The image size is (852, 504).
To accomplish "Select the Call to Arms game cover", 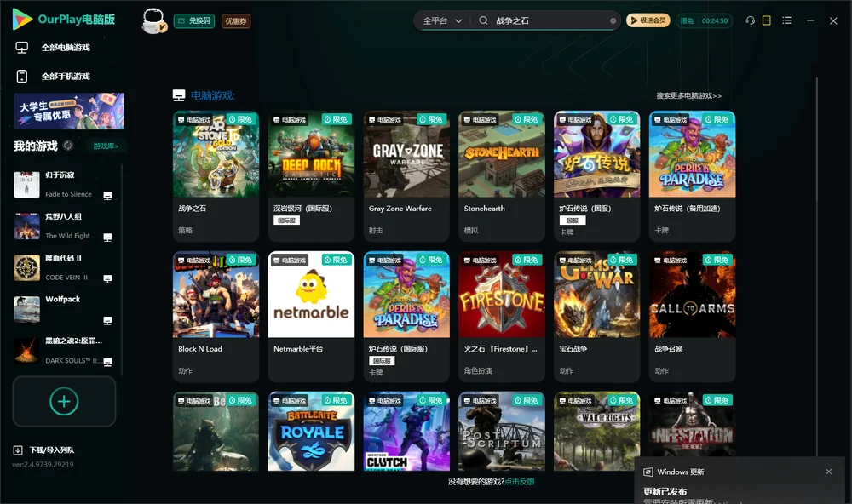I will (x=692, y=295).
